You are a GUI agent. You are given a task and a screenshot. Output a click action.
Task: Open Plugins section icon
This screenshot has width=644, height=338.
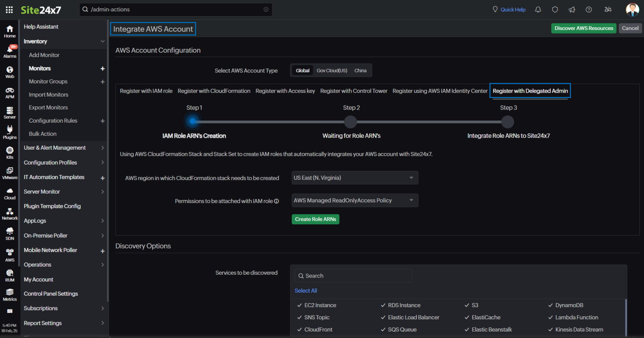click(x=10, y=132)
